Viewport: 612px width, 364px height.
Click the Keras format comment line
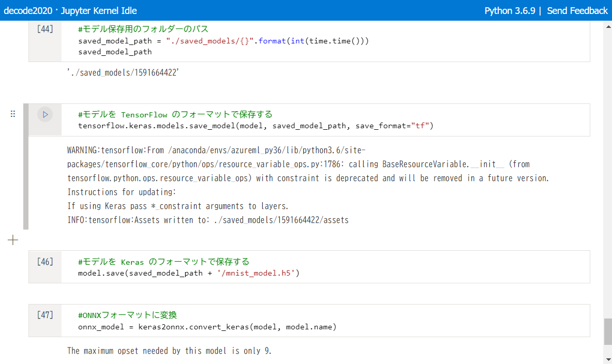pos(163,262)
